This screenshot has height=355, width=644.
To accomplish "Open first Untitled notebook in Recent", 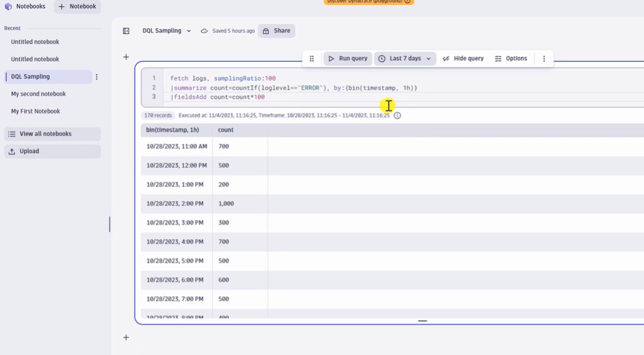I will click(x=35, y=42).
